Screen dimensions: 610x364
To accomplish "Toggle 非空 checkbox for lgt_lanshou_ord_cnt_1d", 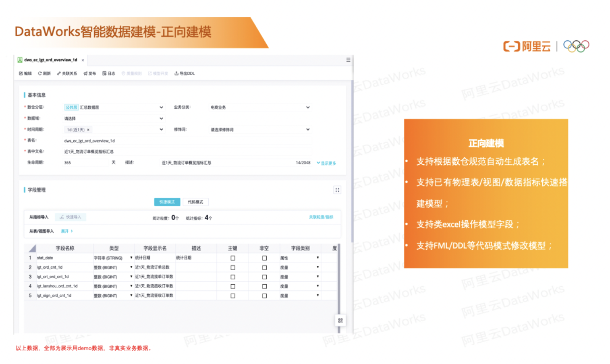I will (264, 286).
